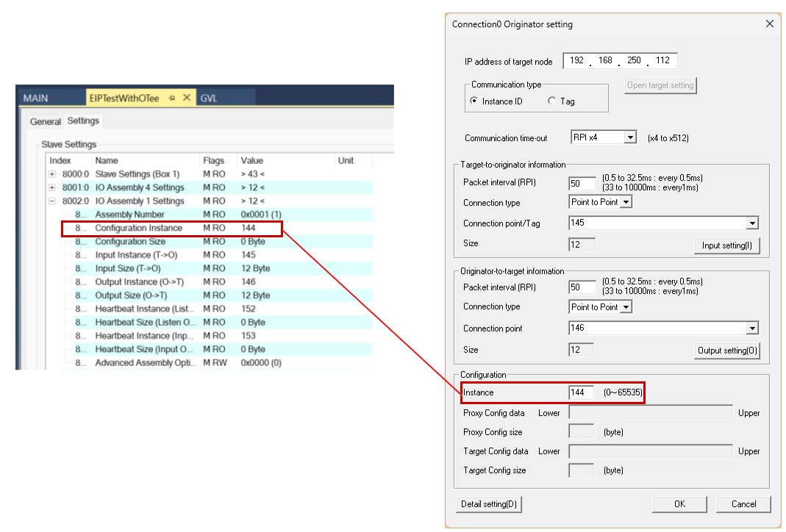Switch to the MAIN tab
The width and height of the screenshot is (786, 532).
35,98
